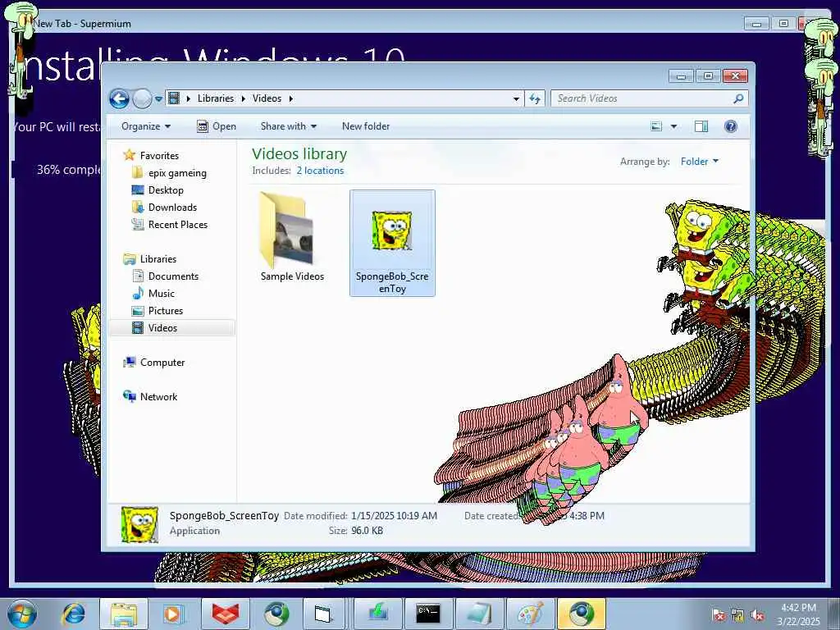The width and height of the screenshot is (840, 630).
Task: Open the Paint taskbar button
Action: [531, 614]
